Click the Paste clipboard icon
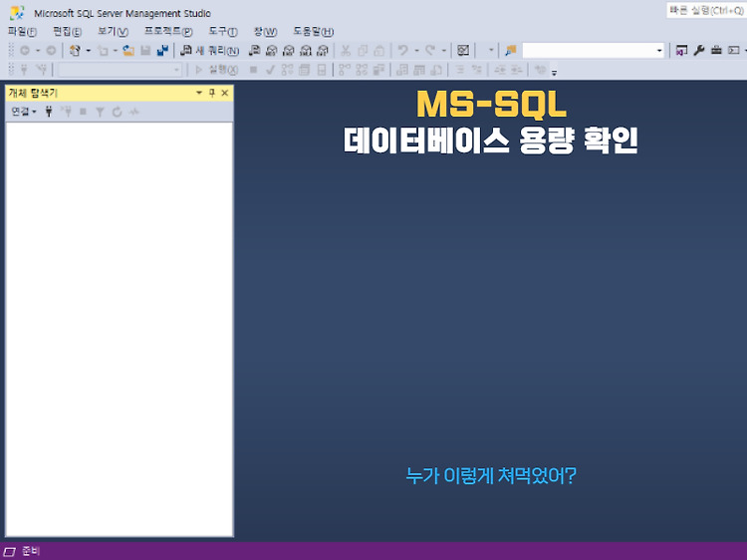The height and width of the screenshot is (560, 747). (379, 50)
